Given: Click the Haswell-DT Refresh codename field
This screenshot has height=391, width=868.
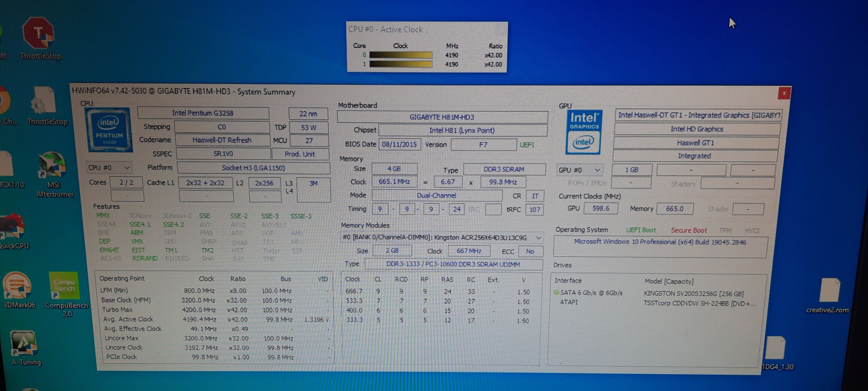Looking at the screenshot, I should click(222, 140).
